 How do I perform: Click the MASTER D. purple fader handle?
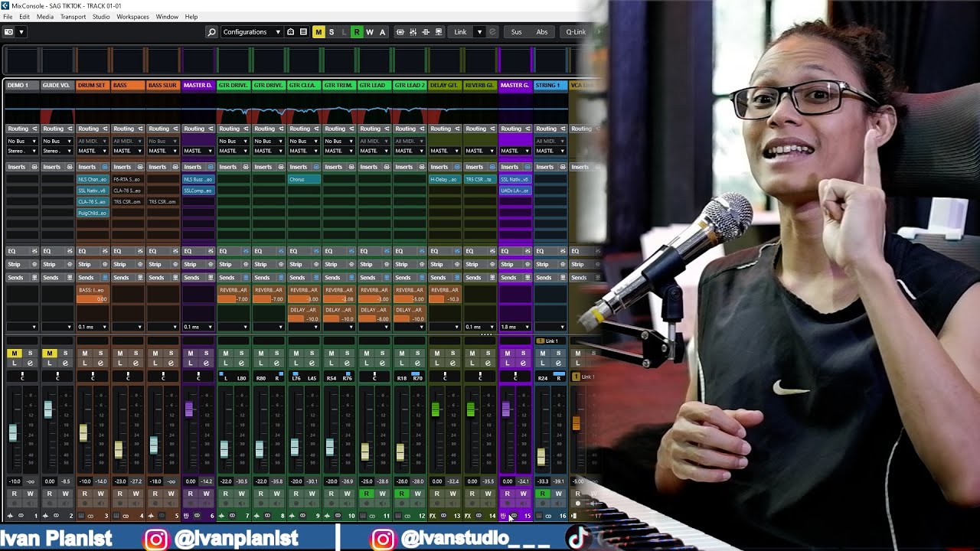pyautogui.click(x=189, y=408)
